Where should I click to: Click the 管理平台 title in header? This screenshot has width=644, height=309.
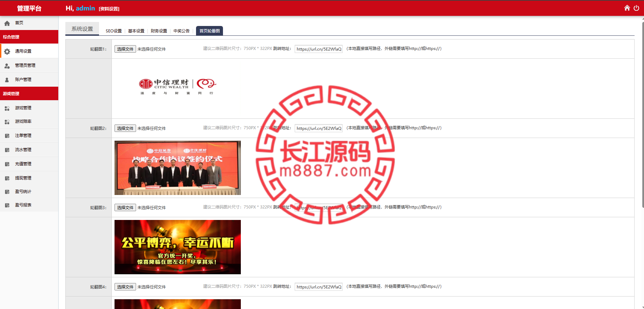click(29, 8)
